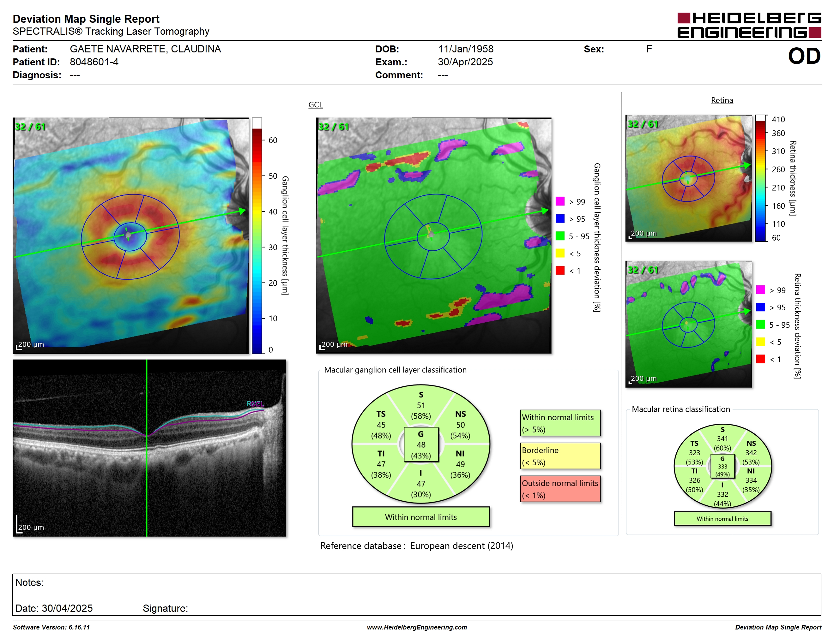This screenshot has height=644, width=834.
Task: Click the Signature field label
Action: 165,608
